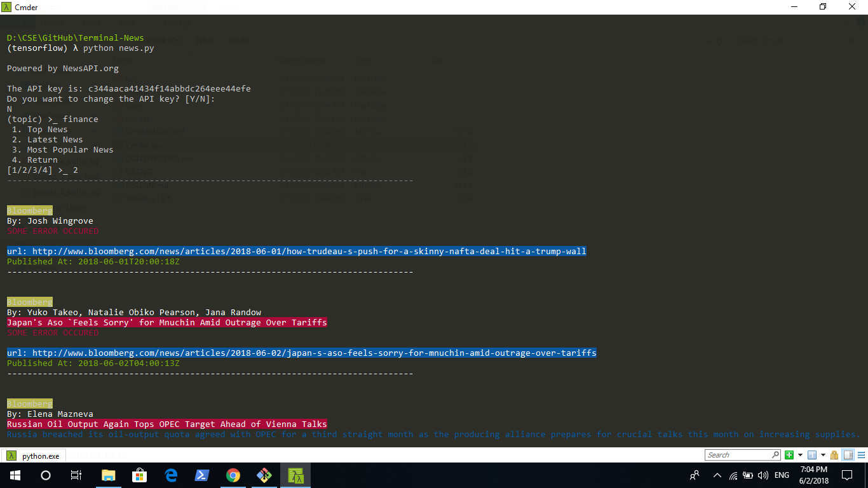This screenshot has height=488, width=868.
Task: Open Task View on the taskbar
Action: pos(76,475)
